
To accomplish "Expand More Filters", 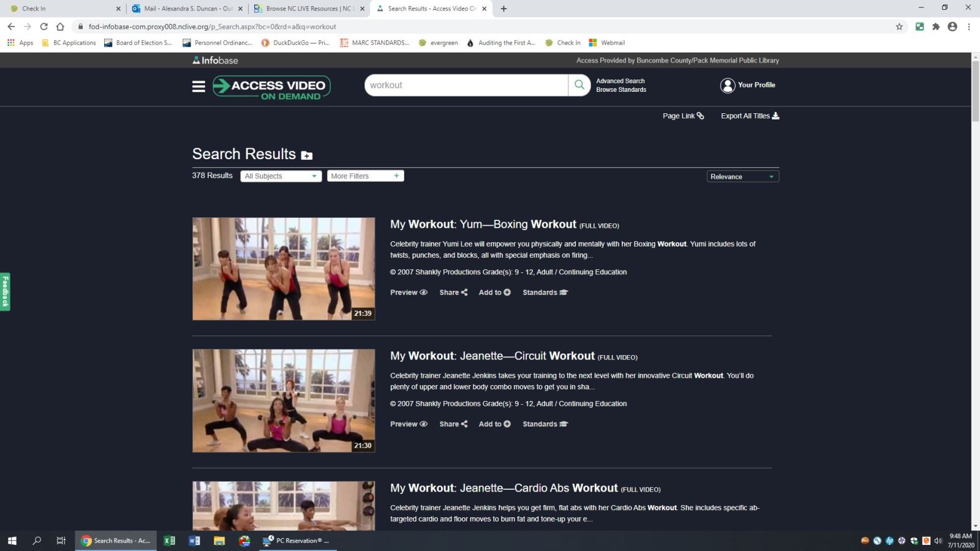I will click(x=366, y=176).
